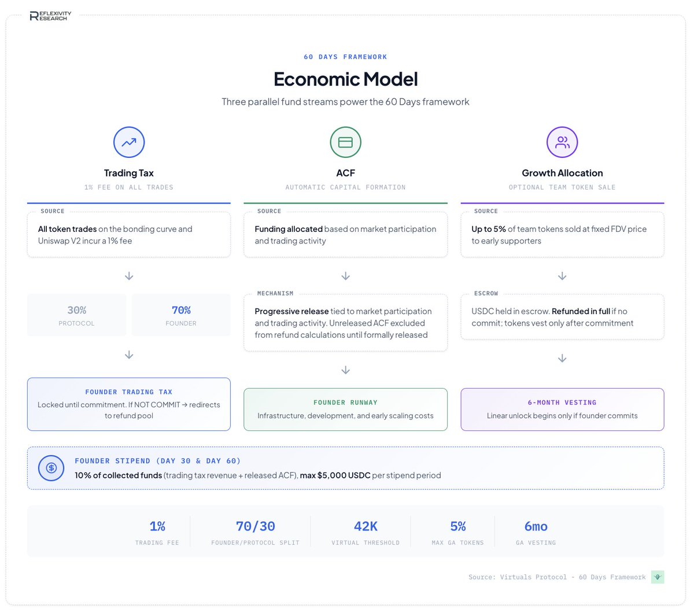Click the ESCROW label in Growth Allocation column

click(486, 294)
